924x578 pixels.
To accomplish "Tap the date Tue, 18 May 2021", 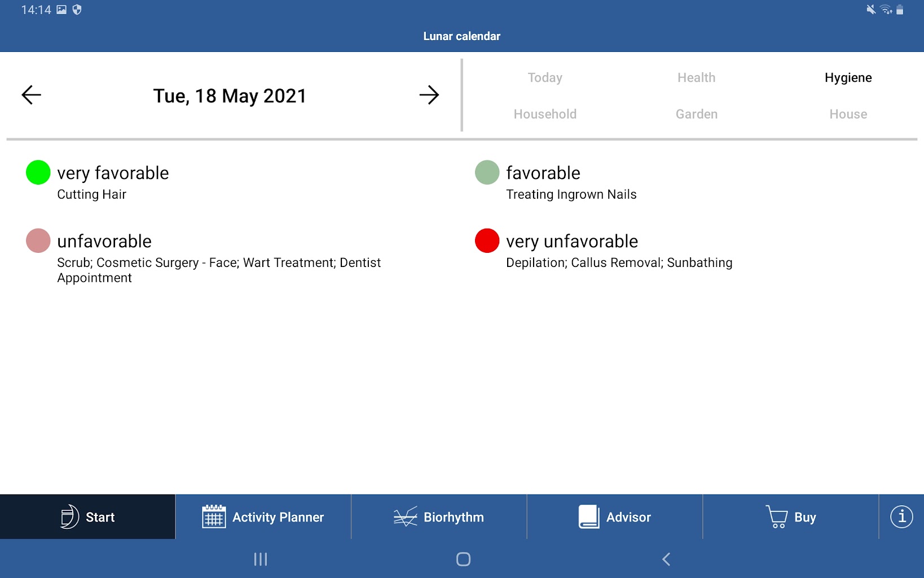I will tap(230, 96).
